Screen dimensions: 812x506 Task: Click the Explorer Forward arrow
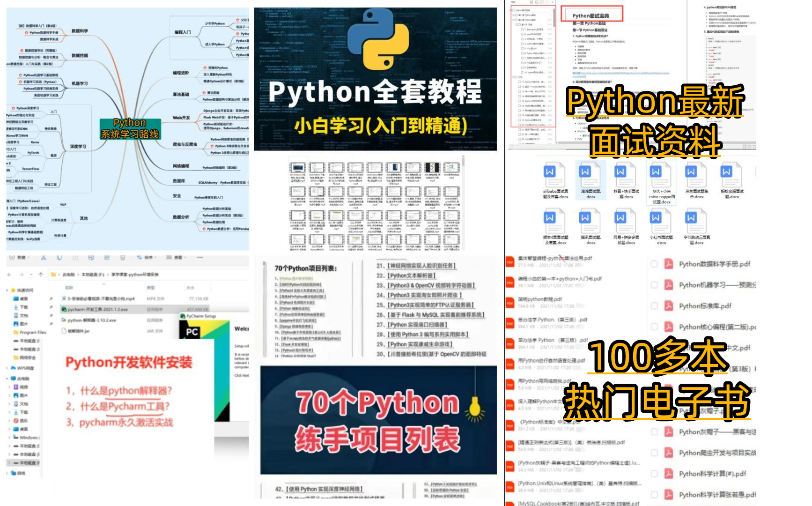(x=22, y=275)
